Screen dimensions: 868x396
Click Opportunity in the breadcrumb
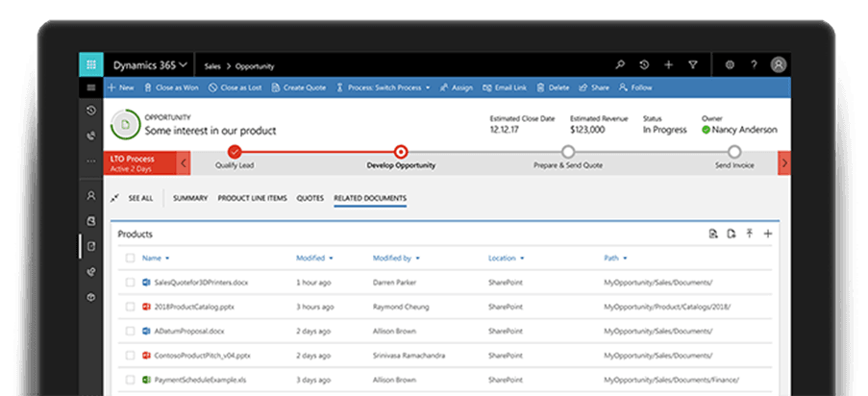(255, 66)
